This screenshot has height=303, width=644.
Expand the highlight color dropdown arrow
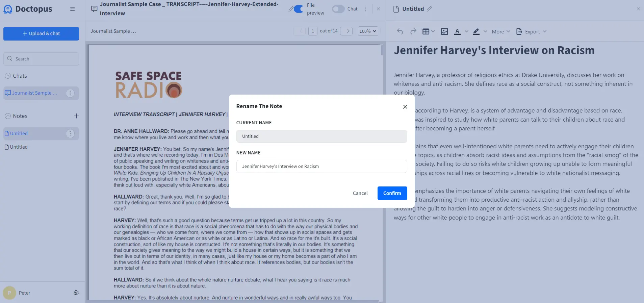485,31
